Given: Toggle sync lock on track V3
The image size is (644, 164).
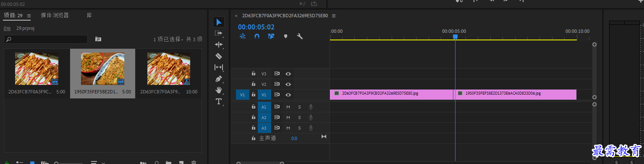Looking at the screenshot, I should pyautogui.click(x=277, y=74).
